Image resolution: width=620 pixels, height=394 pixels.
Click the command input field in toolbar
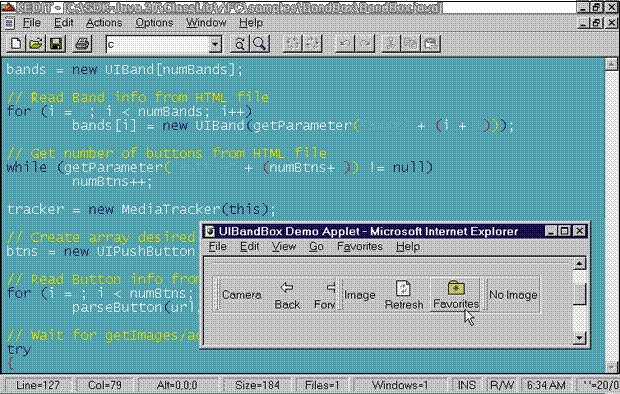(x=158, y=44)
